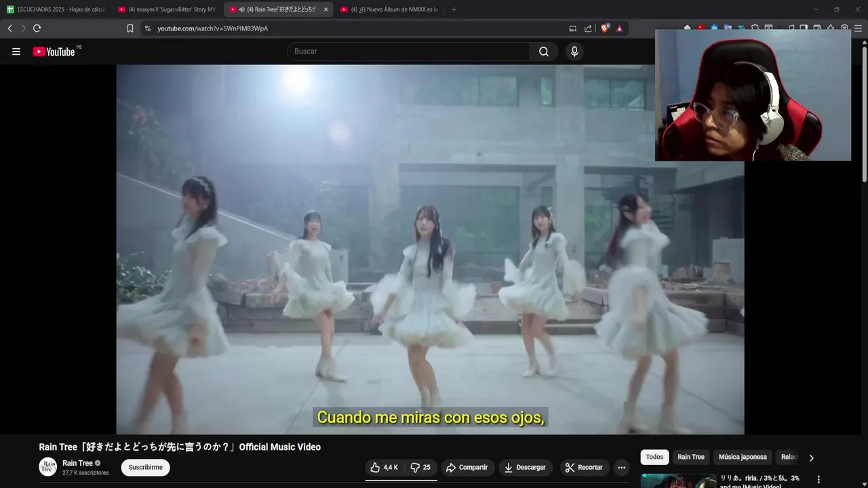Open the picture-in-picture icon in address bar
The width and height of the screenshot is (868, 488).
point(573,28)
